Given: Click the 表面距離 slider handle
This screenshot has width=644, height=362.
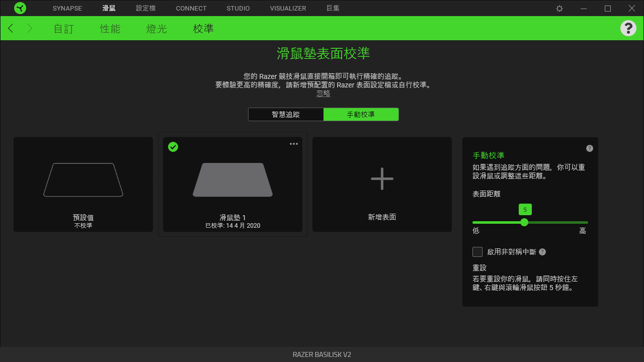Looking at the screenshot, I should pyautogui.click(x=524, y=222).
